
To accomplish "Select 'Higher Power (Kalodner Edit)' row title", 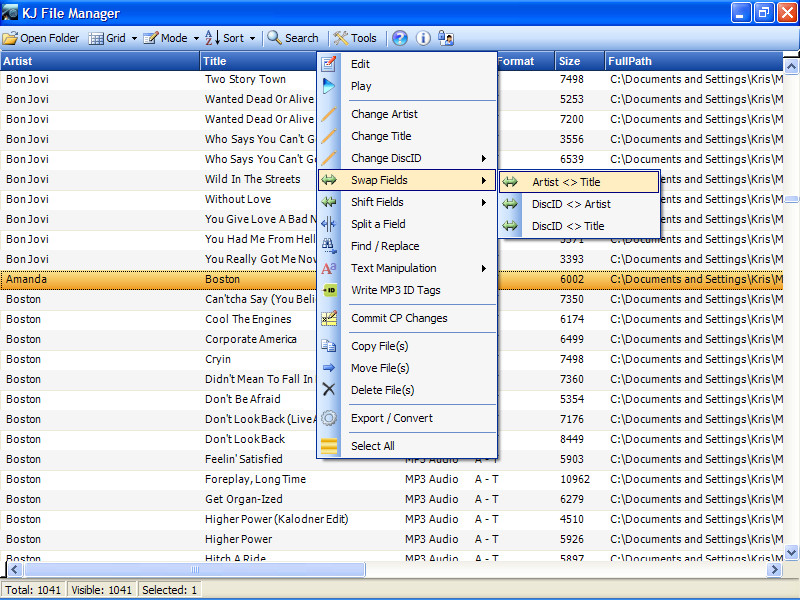I will 277,519.
